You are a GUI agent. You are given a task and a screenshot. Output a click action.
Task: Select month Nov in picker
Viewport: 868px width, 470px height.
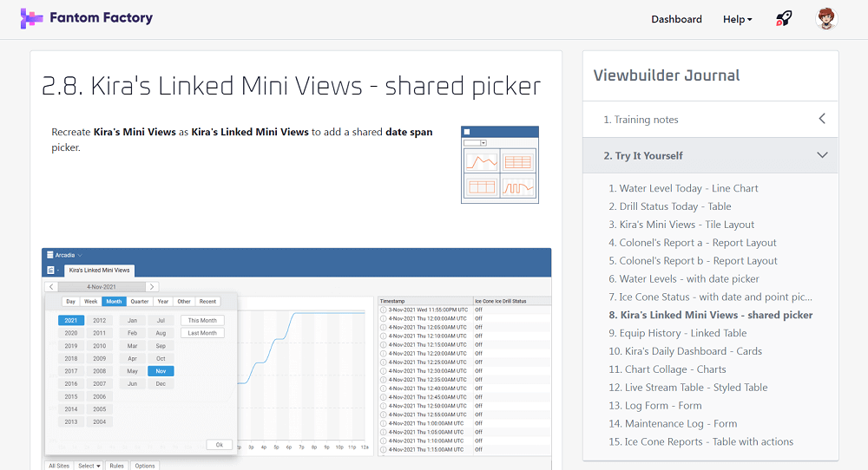click(x=161, y=371)
